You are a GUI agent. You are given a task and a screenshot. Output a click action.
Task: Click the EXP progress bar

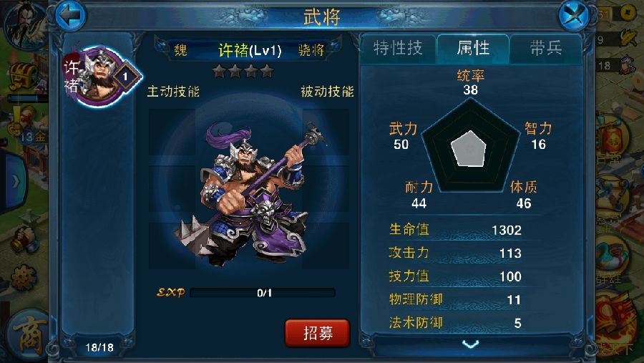tap(263, 293)
